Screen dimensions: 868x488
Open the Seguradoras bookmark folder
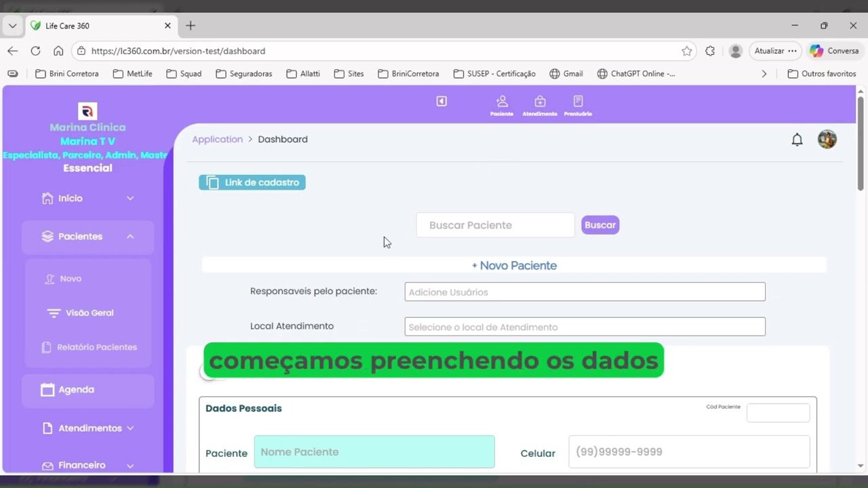(x=243, y=74)
